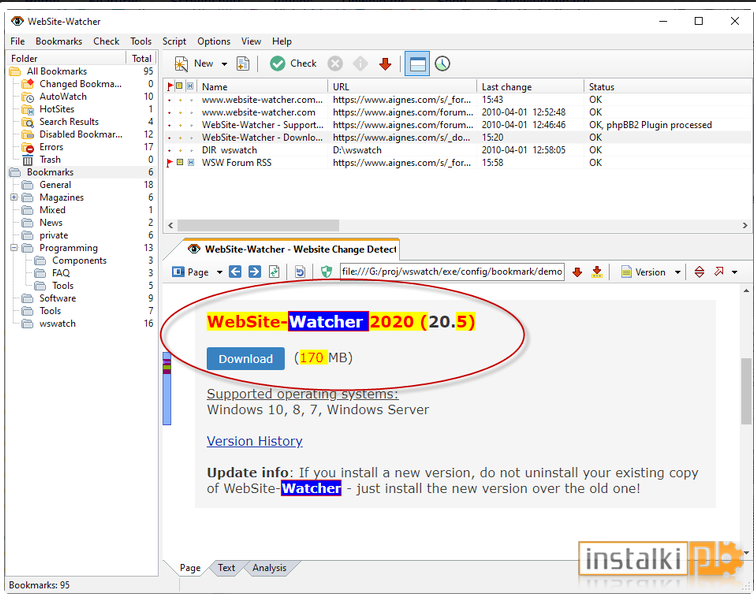
Task: Click the red down arrow in top toolbar
Action: (385, 64)
